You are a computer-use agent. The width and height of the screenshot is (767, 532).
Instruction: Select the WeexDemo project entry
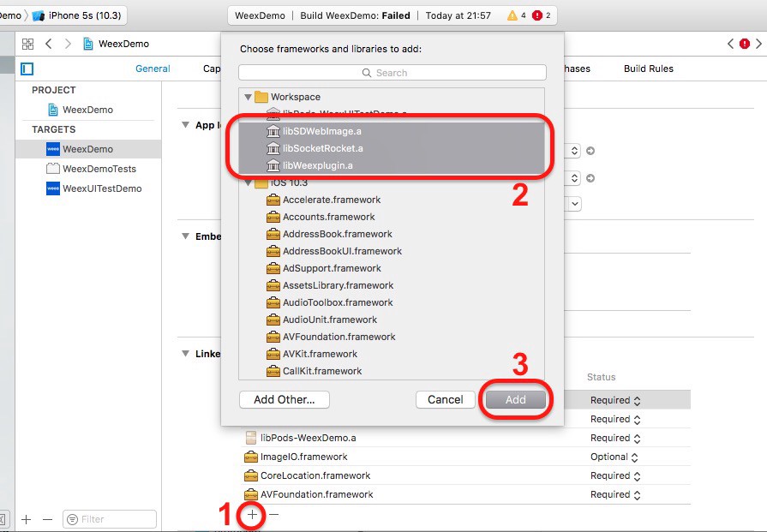tap(87, 110)
